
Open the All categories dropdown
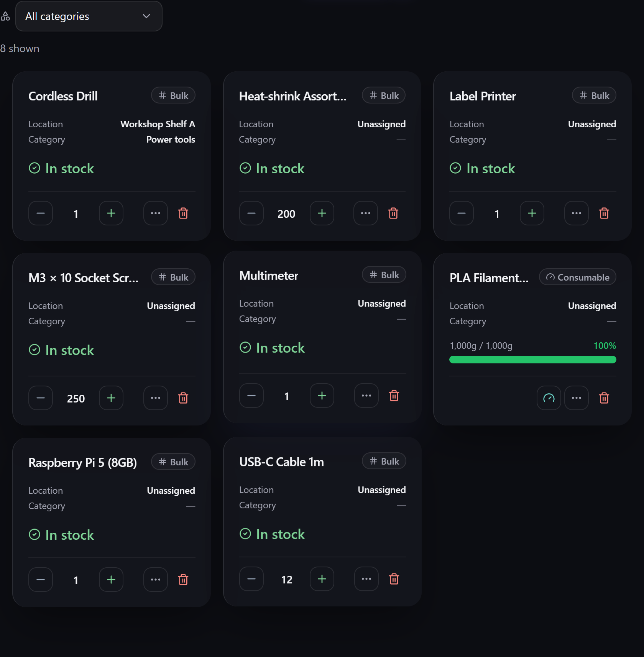89,16
